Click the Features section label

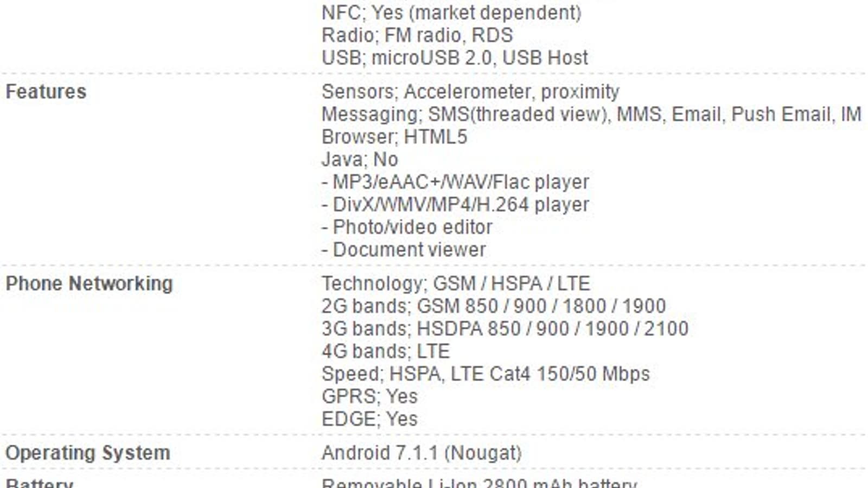pyautogui.click(x=46, y=92)
